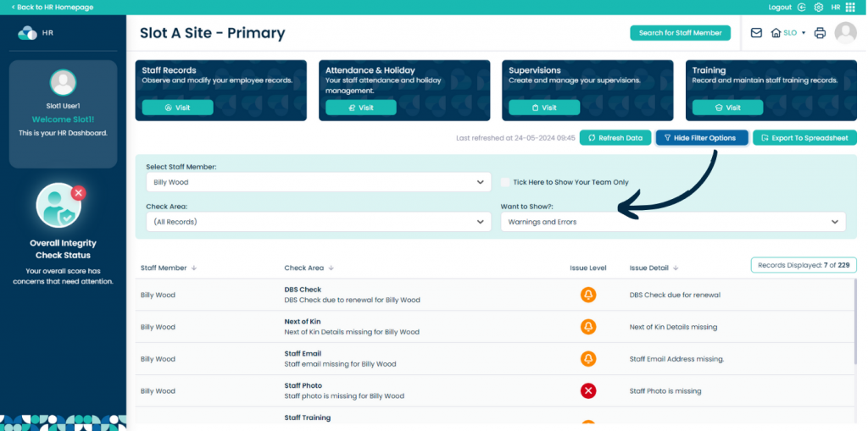Sort by Staff Member column header
The width and height of the screenshot is (868, 431).
pos(168,268)
